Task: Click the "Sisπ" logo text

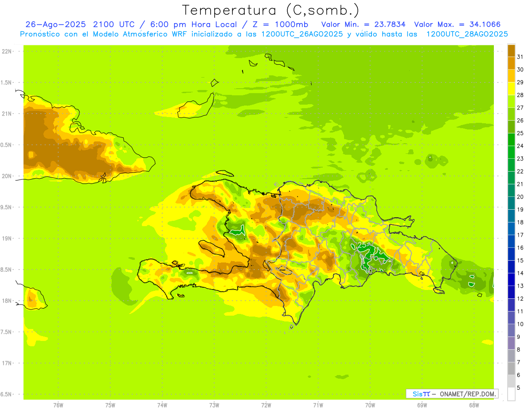Action: click(421, 394)
